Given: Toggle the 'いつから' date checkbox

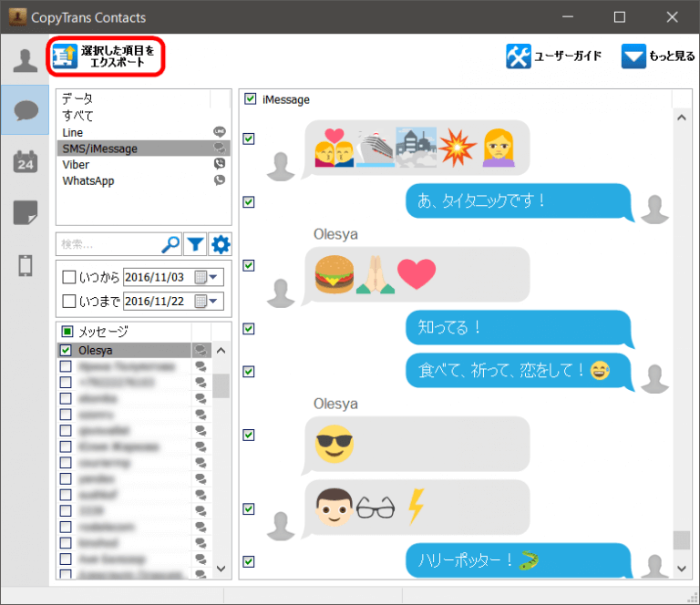Looking at the screenshot, I should 68,277.
